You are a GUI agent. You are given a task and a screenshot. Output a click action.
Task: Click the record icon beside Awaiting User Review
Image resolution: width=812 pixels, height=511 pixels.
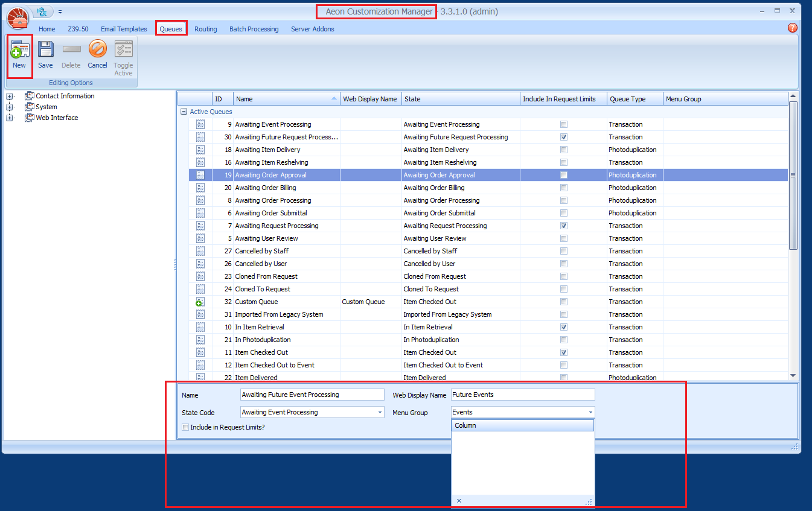[x=200, y=238]
